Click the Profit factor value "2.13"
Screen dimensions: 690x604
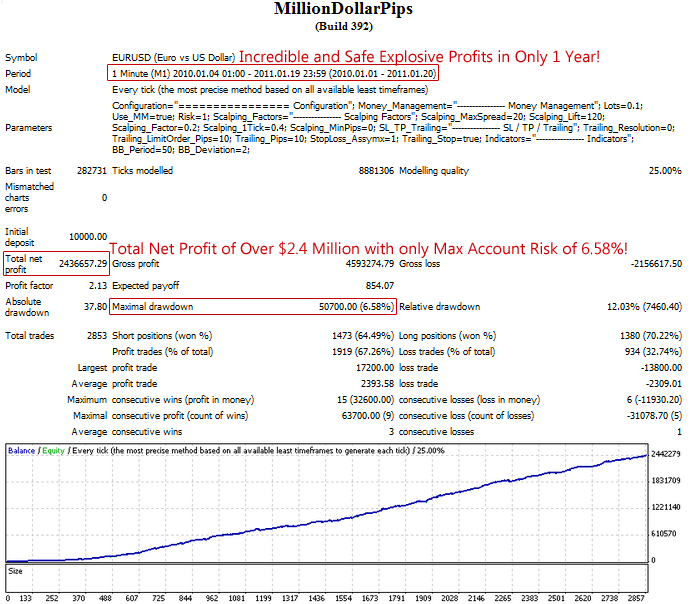tap(98, 286)
